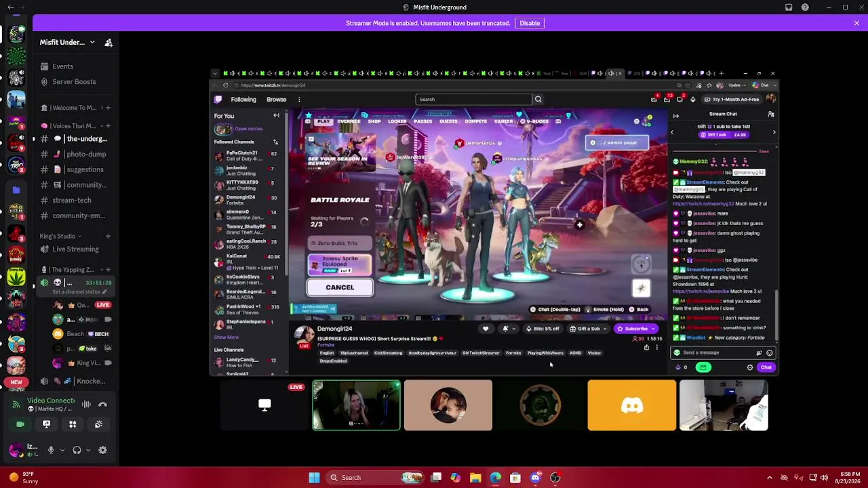Click the Gift 1 sub button
868x488 pixels.
pyautogui.click(x=724, y=135)
